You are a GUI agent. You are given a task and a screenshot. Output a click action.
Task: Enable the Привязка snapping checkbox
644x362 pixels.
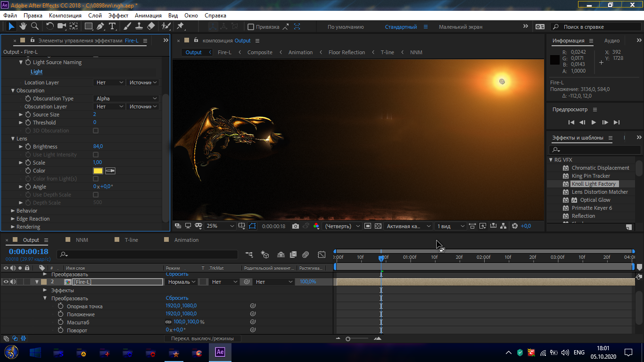[251, 27]
